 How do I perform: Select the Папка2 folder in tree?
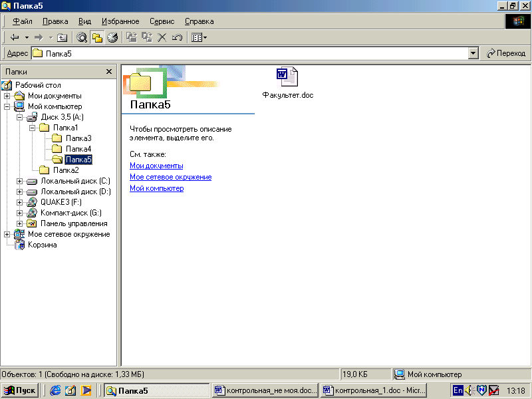click(66, 170)
